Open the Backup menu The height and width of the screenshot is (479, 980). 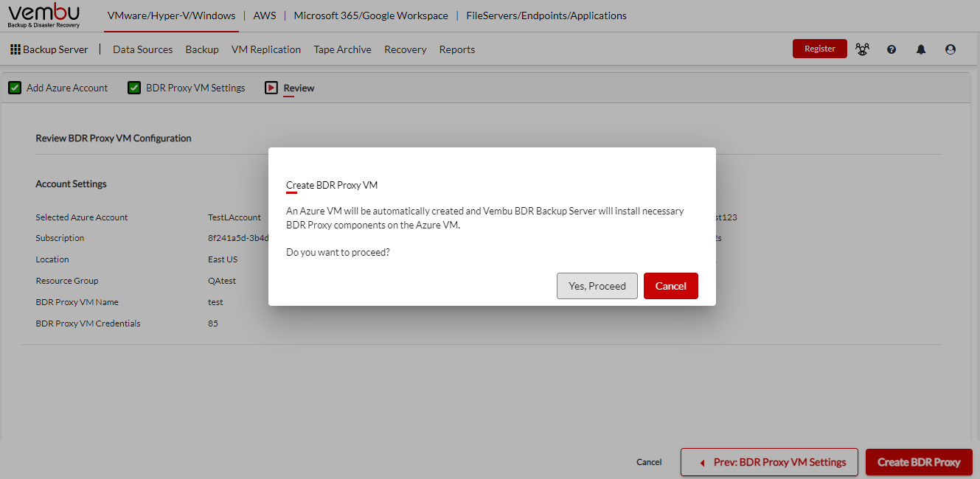[x=202, y=49]
